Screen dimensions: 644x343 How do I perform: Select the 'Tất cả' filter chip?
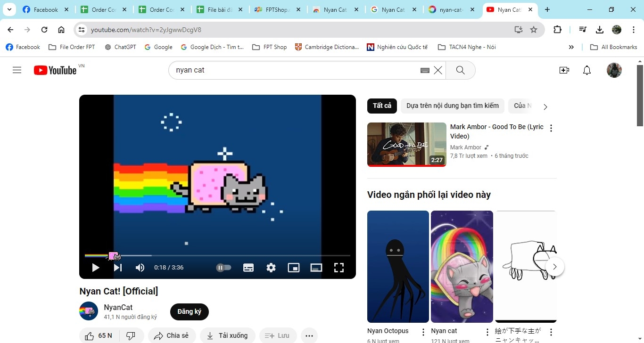tap(382, 106)
